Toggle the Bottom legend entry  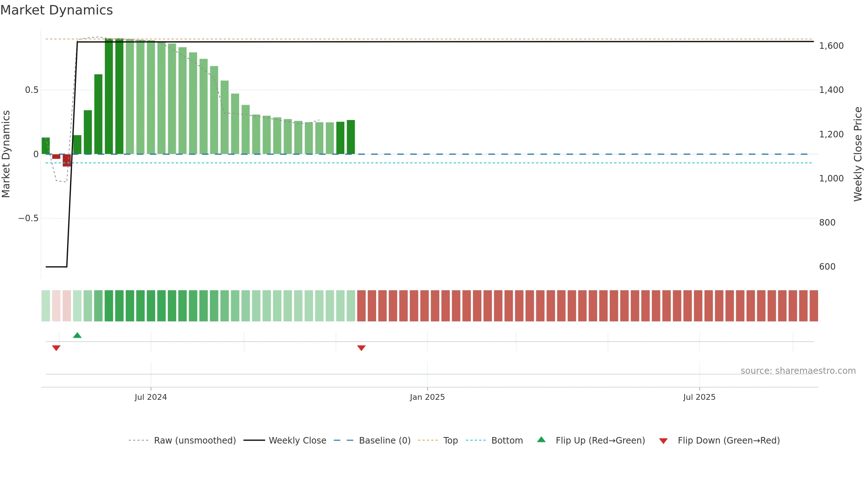click(494, 440)
